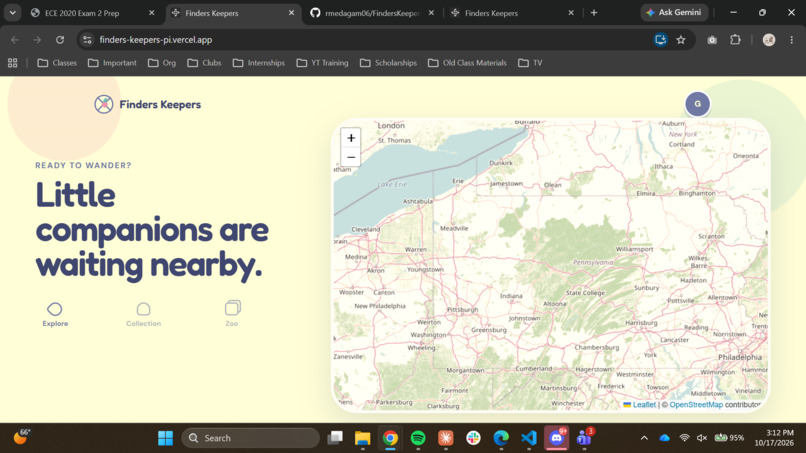Open Slack from the taskbar
Viewport: 806px width, 453px height.
pyautogui.click(x=473, y=438)
